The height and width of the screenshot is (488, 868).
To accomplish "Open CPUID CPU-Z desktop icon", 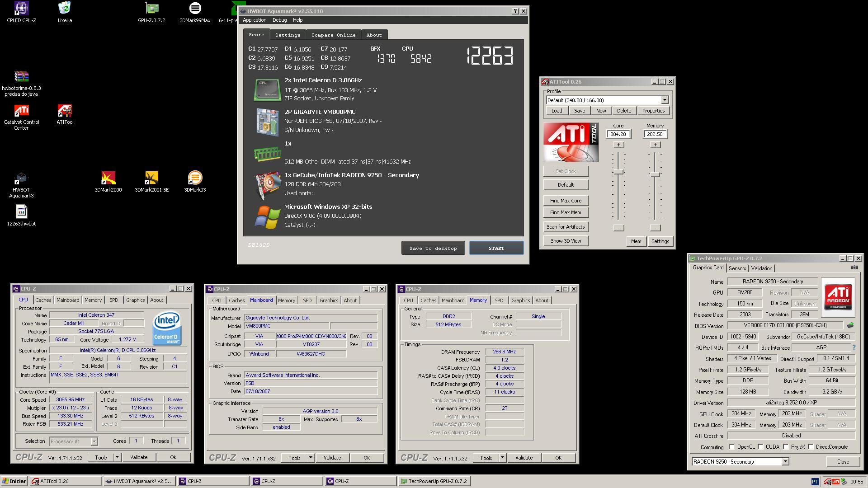I will [x=21, y=12].
